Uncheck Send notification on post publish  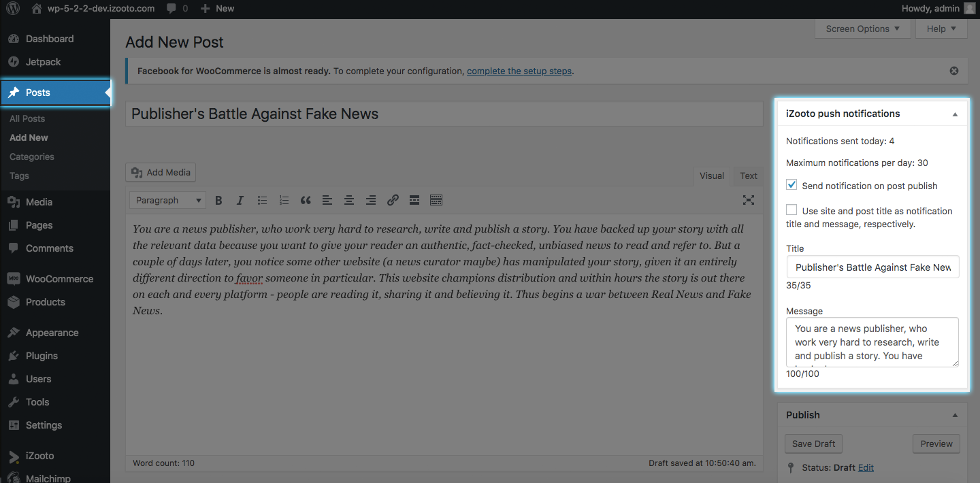pos(791,185)
